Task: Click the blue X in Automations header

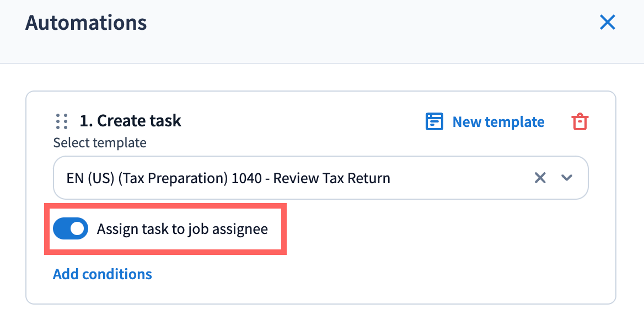Action: tap(607, 23)
